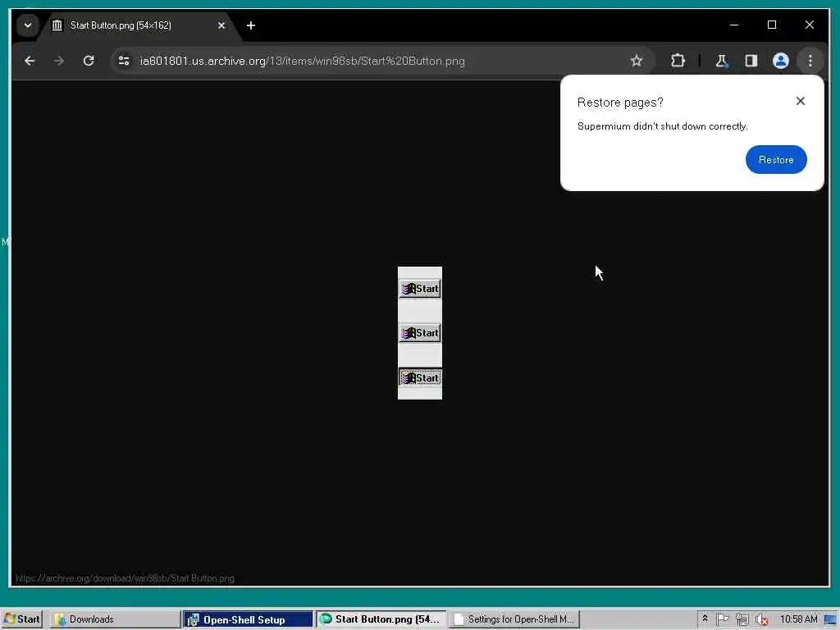Open the Chrome Labs flask icon
Image resolution: width=840 pixels, height=630 pixels.
click(x=721, y=61)
